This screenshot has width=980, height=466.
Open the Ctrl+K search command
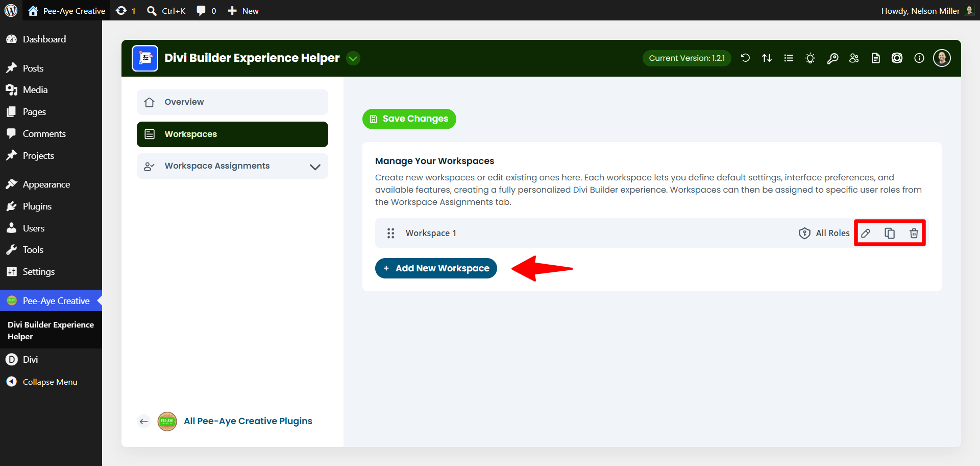[x=166, y=11]
